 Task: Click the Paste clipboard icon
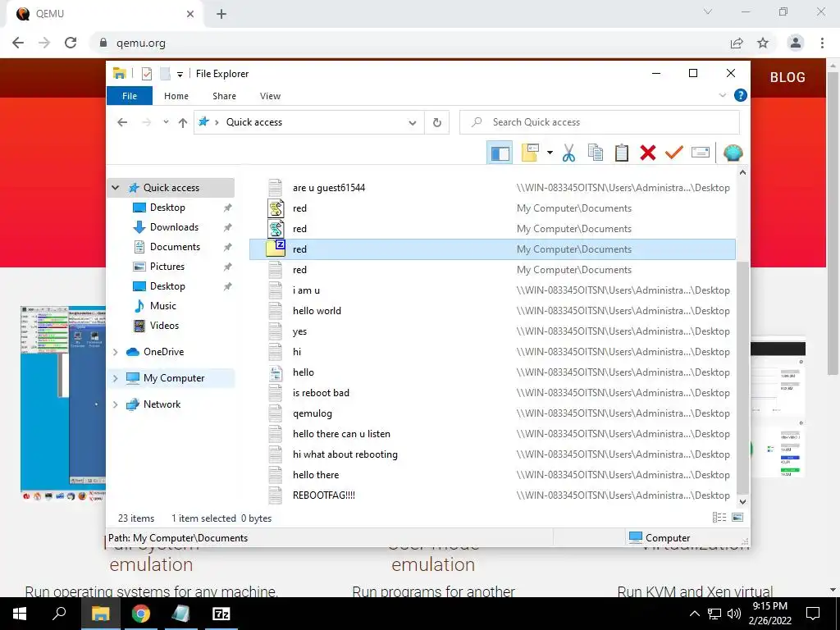tap(622, 153)
